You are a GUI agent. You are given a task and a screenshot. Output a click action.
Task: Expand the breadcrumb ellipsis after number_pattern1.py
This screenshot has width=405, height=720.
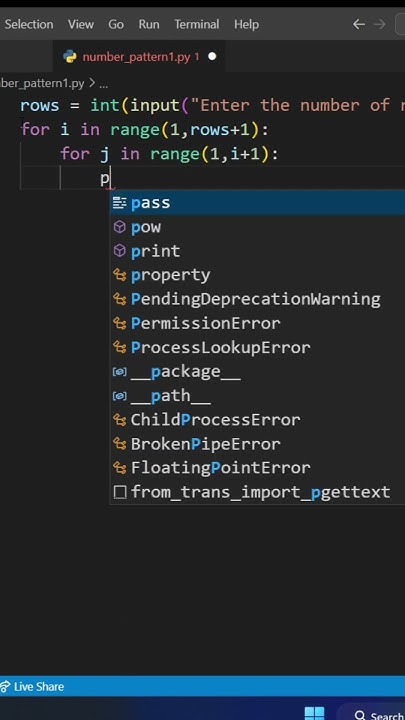pyautogui.click(x=103, y=84)
